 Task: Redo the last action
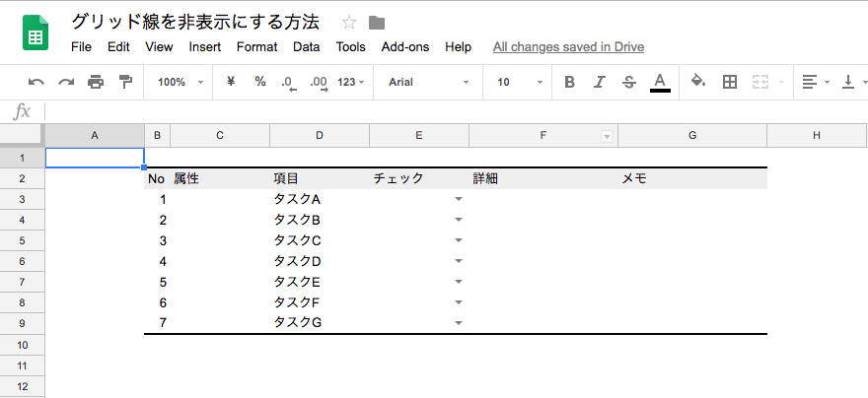pos(66,82)
